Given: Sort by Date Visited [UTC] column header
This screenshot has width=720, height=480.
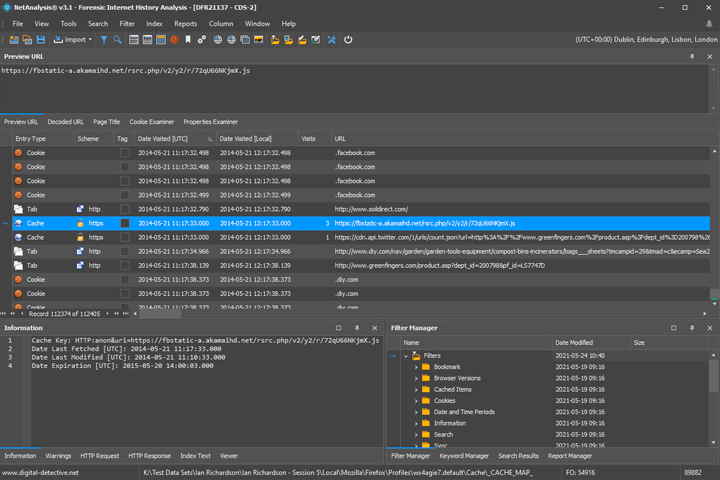Looking at the screenshot, I should pyautogui.click(x=174, y=139).
